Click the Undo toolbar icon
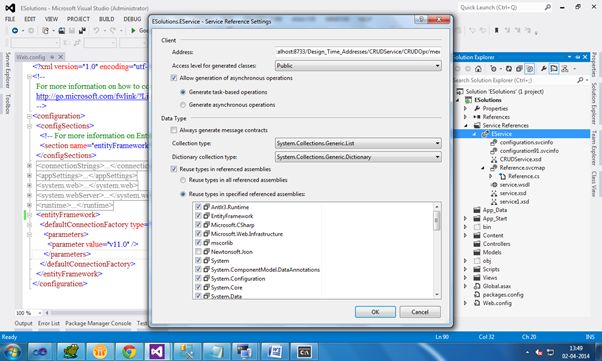The height and width of the screenshot is (361, 602). [96, 30]
